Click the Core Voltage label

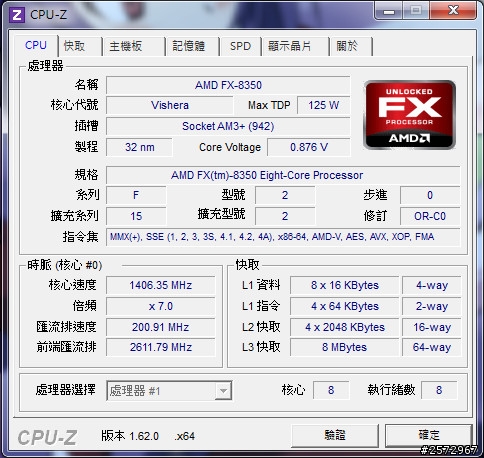coord(230,147)
